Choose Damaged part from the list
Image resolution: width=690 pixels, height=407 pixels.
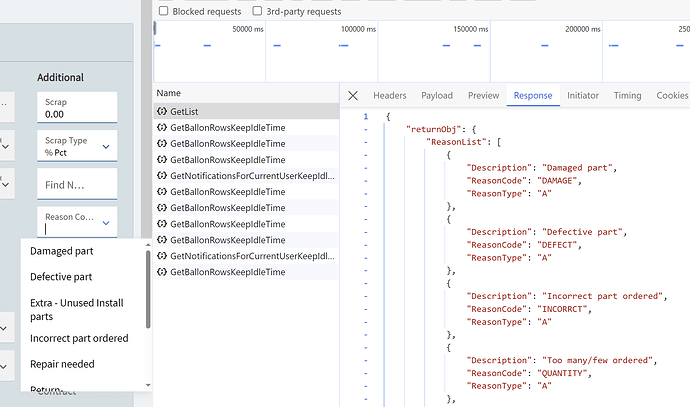tap(61, 251)
